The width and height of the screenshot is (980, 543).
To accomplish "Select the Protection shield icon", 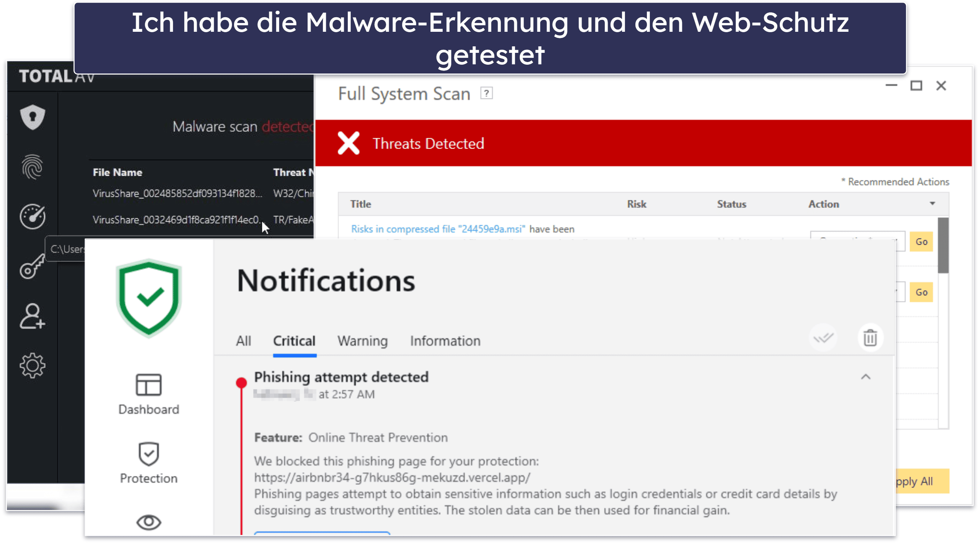I will click(149, 455).
